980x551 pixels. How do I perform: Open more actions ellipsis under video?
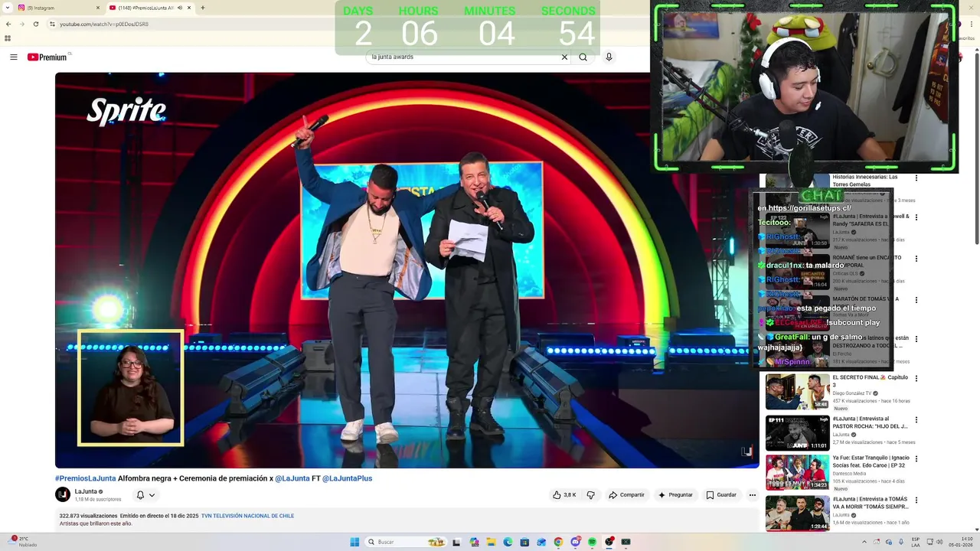(x=752, y=495)
